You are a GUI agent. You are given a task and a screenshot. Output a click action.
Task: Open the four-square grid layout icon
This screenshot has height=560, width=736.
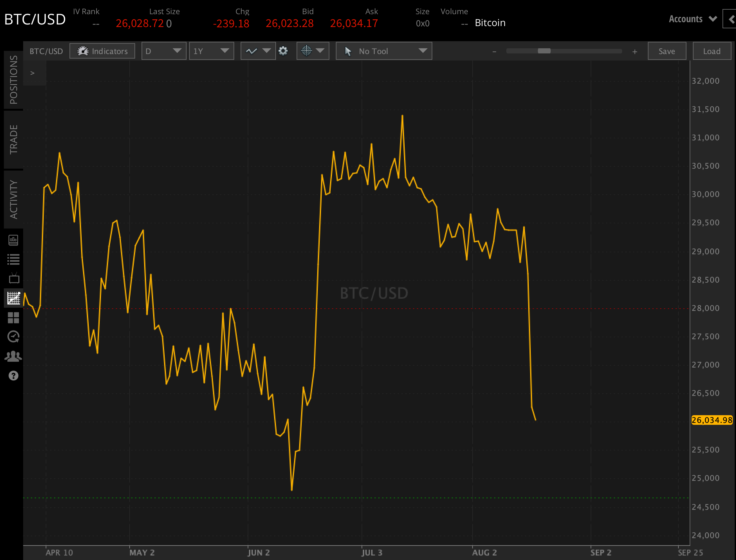[x=13, y=318]
